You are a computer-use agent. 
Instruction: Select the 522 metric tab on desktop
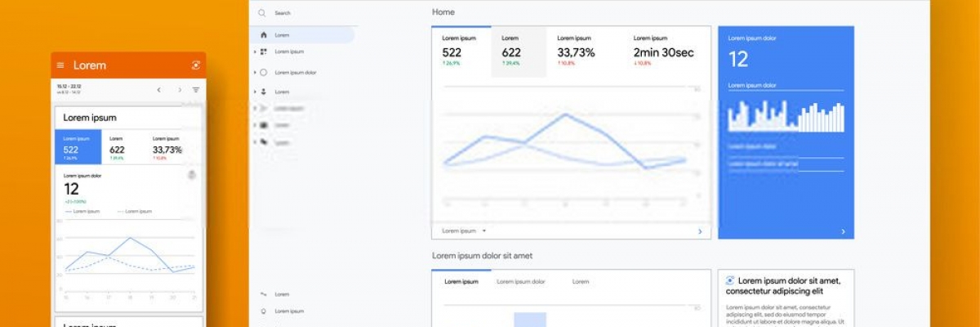pos(461,52)
